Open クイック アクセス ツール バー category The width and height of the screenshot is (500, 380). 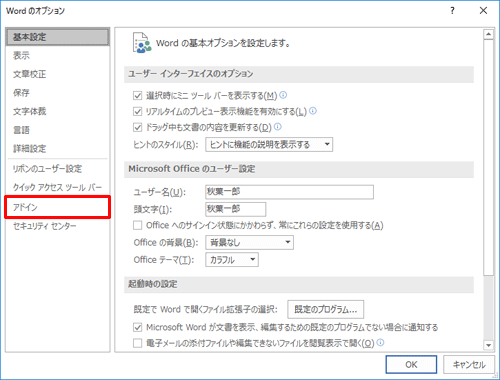[x=58, y=187]
